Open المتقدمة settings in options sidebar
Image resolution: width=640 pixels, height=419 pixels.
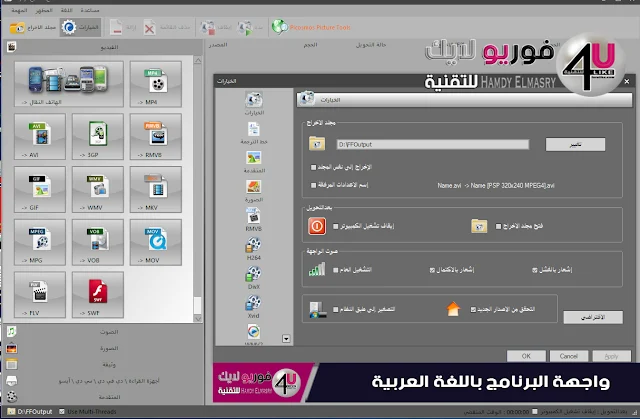pos(254,162)
